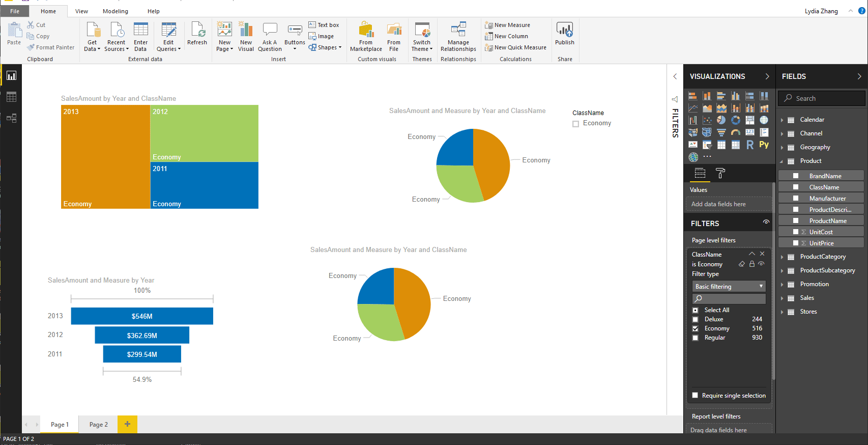Uncheck the Economy filter checkbox
The image size is (868, 445).
click(x=695, y=328)
